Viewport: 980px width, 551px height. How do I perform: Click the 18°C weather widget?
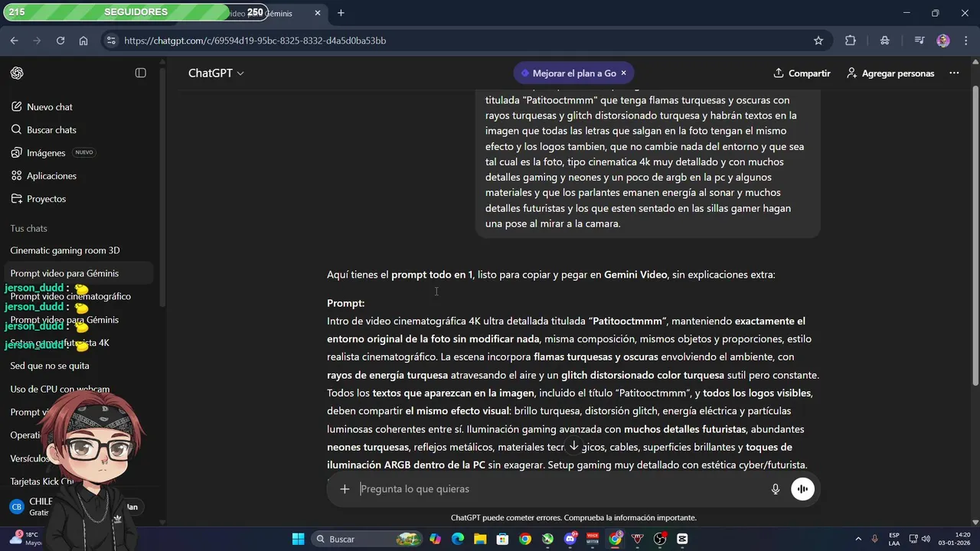tap(24, 540)
